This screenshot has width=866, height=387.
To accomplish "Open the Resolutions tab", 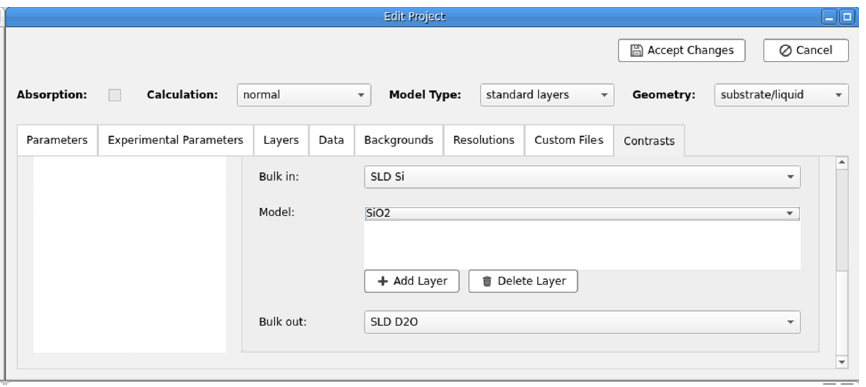I will [x=484, y=140].
